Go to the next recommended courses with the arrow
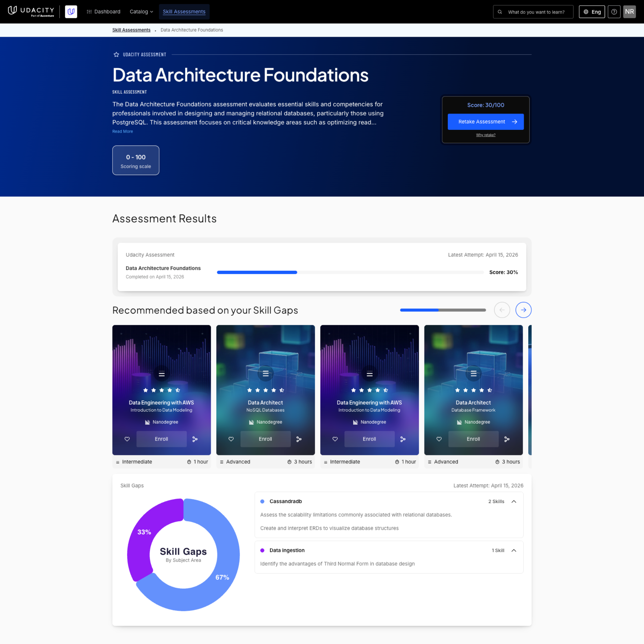Viewport: 644px width, 644px height. coord(523,310)
